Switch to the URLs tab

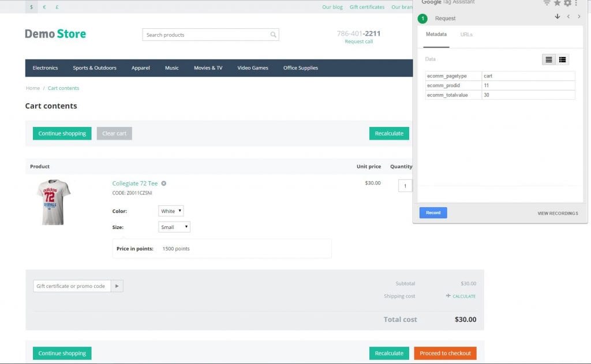point(466,35)
